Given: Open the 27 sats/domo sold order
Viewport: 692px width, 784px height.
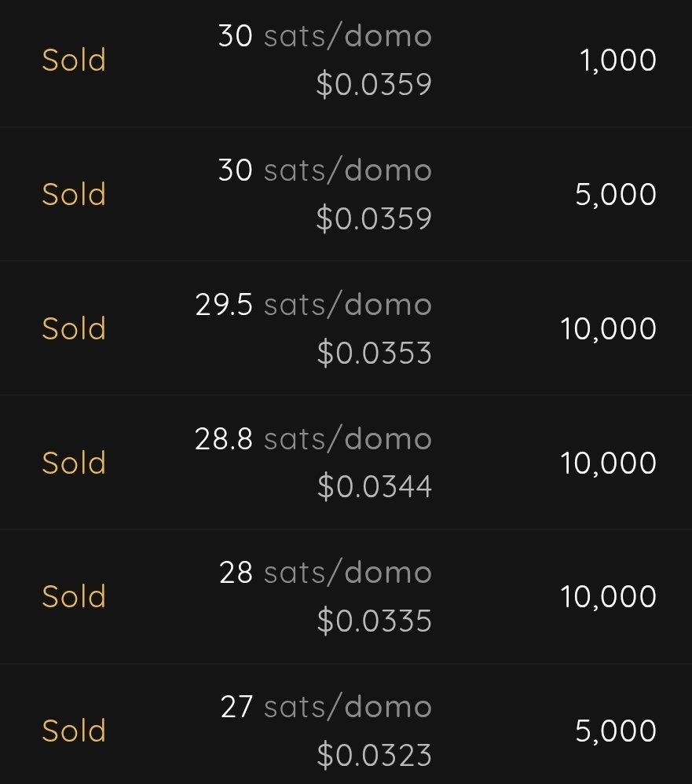Looking at the screenshot, I should coord(346,724).
